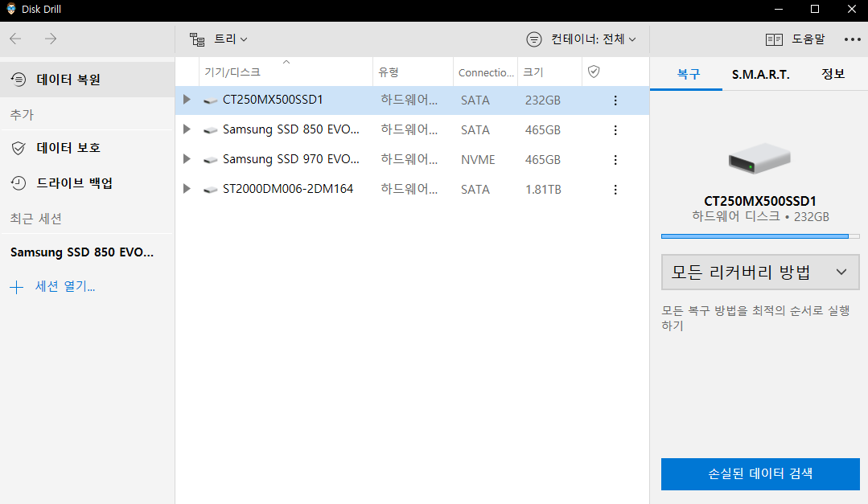The width and height of the screenshot is (868, 504).
Task: Expand the CT250MX500SSD1 disk row
Action: (187, 100)
